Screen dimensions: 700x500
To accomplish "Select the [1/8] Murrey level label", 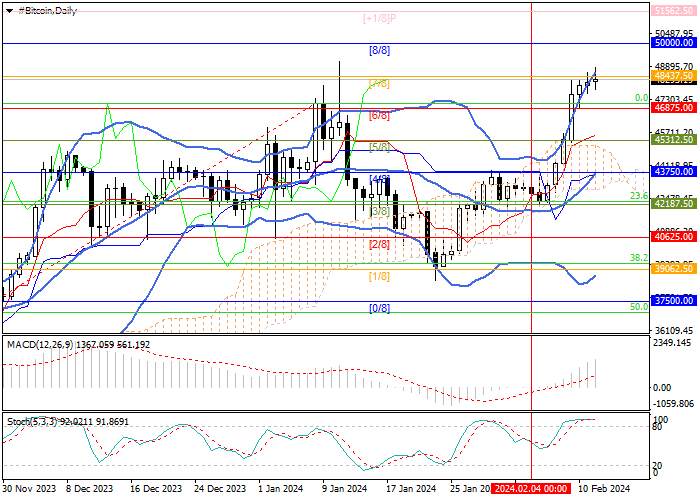I will (379, 277).
